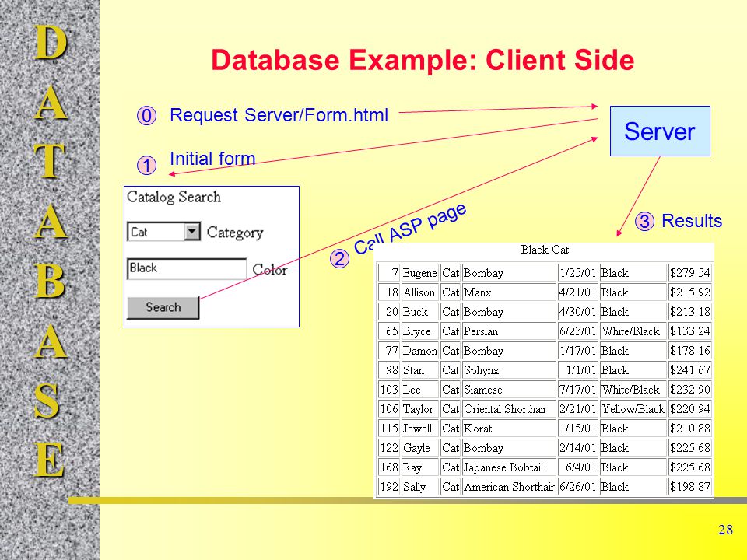The height and width of the screenshot is (560, 747).
Task: Click the $210.88 price cell
Action: tap(690, 429)
